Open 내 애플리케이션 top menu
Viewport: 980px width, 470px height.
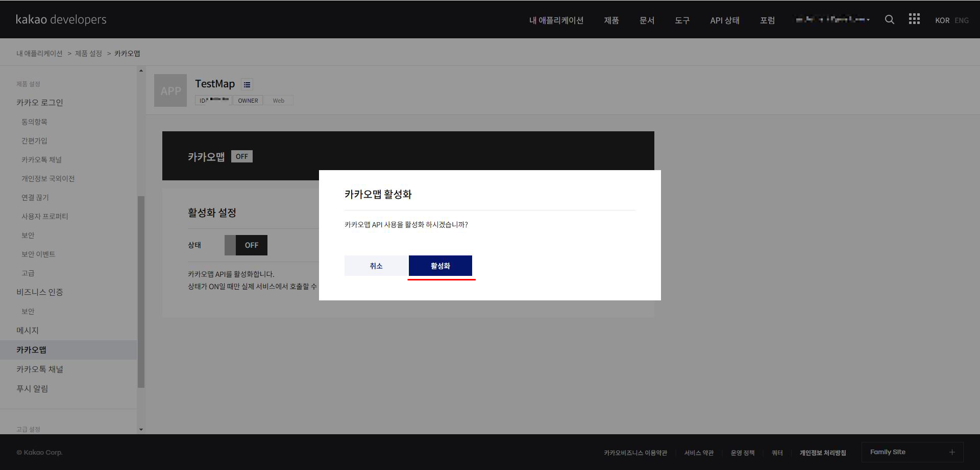556,20
